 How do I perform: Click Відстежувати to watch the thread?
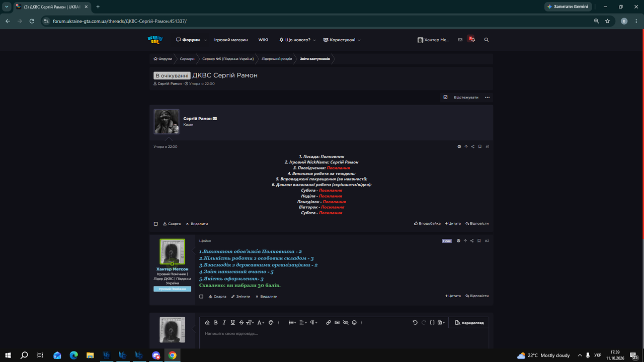466,97
